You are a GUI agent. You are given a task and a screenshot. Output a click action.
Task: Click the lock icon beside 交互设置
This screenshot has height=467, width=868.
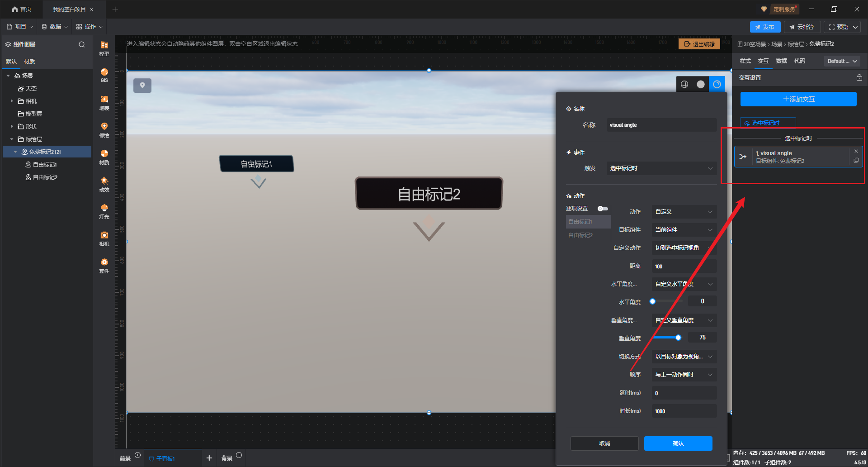tap(859, 78)
